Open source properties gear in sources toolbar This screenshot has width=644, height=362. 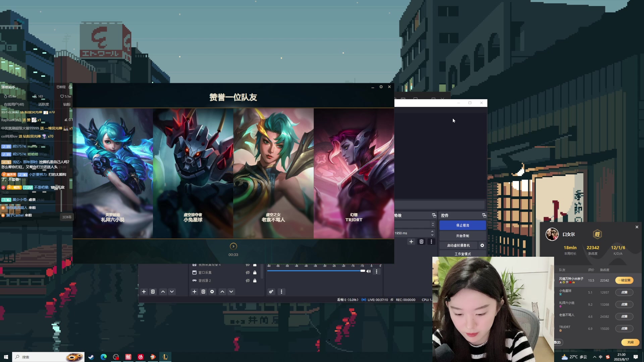pyautogui.click(x=212, y=292)
